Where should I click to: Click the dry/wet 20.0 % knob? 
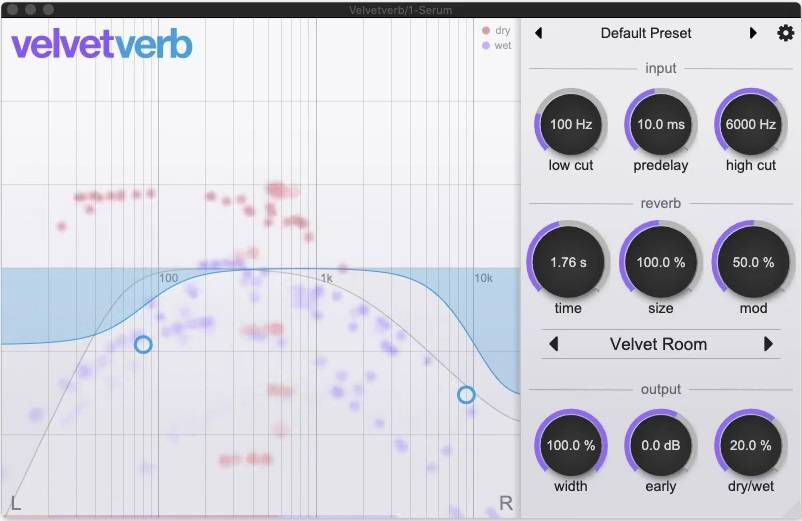751,445
